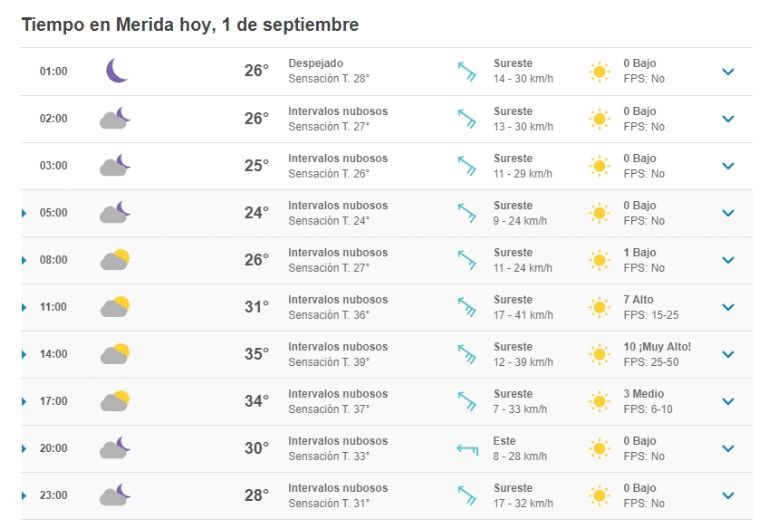Open details chevron for 23:00

[728, 495]
